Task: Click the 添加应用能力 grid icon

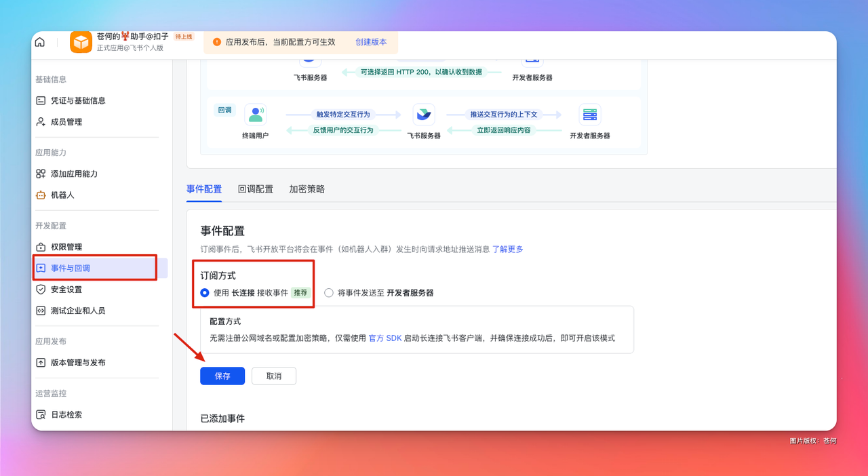Action: (41, 174)
